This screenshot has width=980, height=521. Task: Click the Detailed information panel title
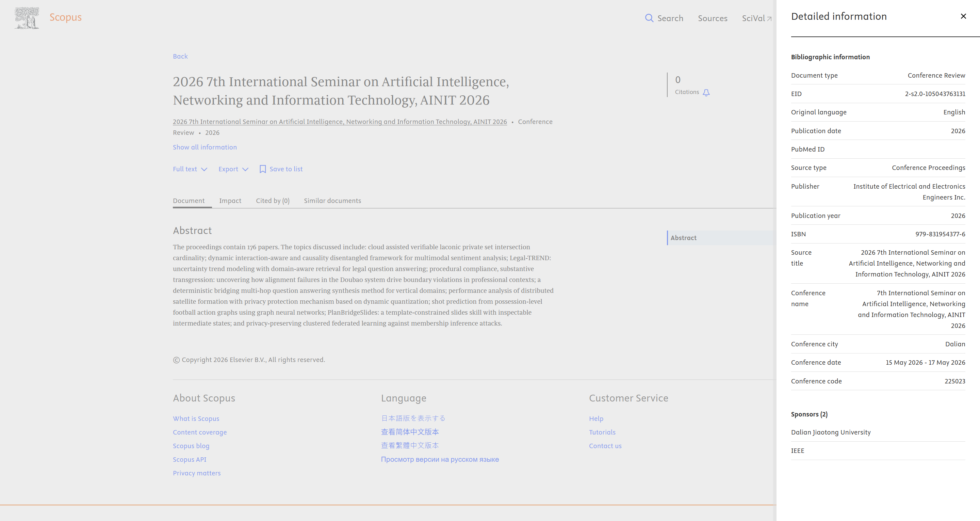pos(839,16)
